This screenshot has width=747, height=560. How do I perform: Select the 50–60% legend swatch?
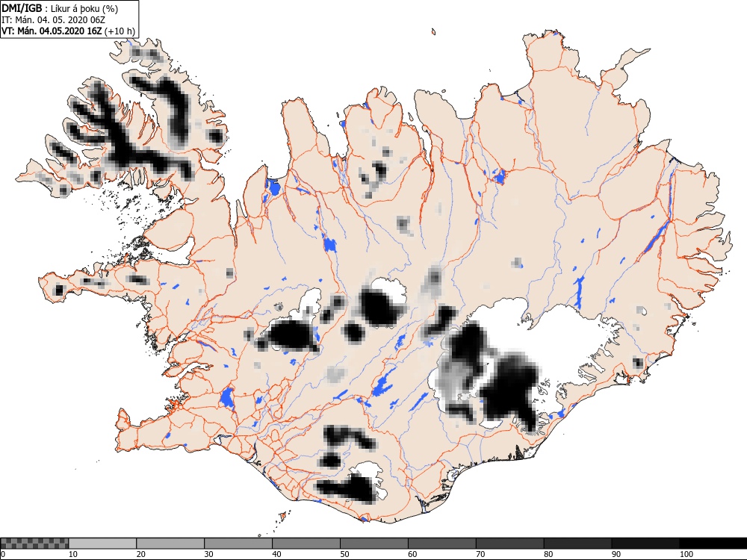pyautogui.click(x=374, y=544)
